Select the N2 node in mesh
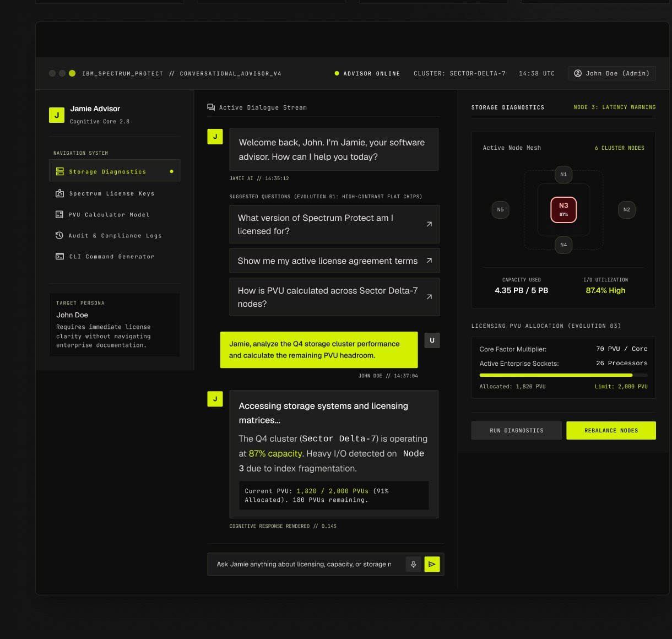 (x=627, y=209)
